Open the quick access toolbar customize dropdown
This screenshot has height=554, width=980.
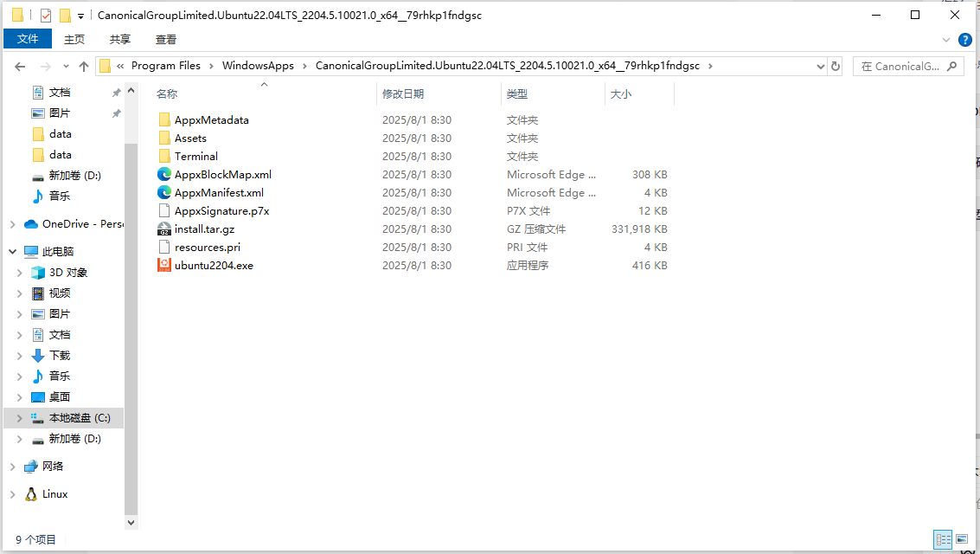(x=80, y=15)
